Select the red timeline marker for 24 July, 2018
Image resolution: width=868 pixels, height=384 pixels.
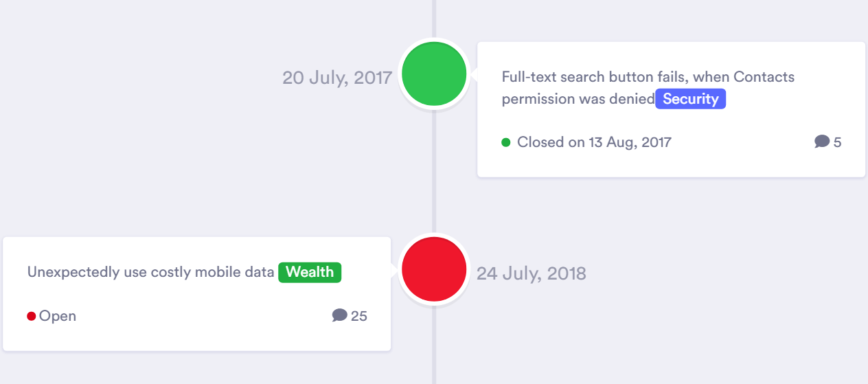(433, 269)
